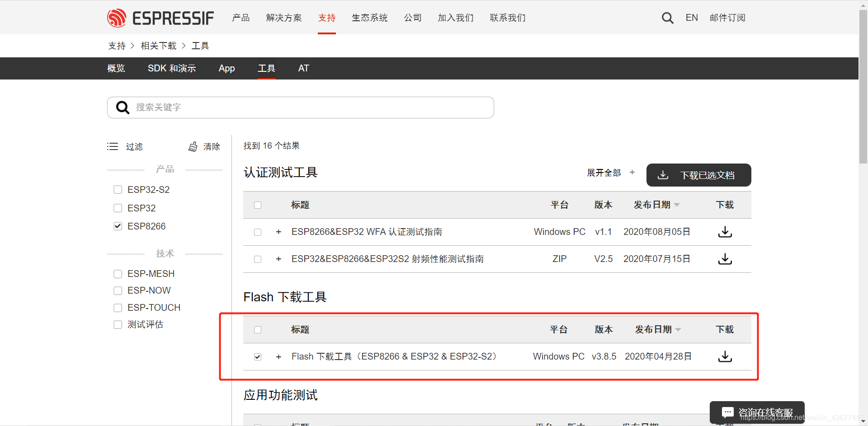Check the ESP32 product filter

pos(118,208)
